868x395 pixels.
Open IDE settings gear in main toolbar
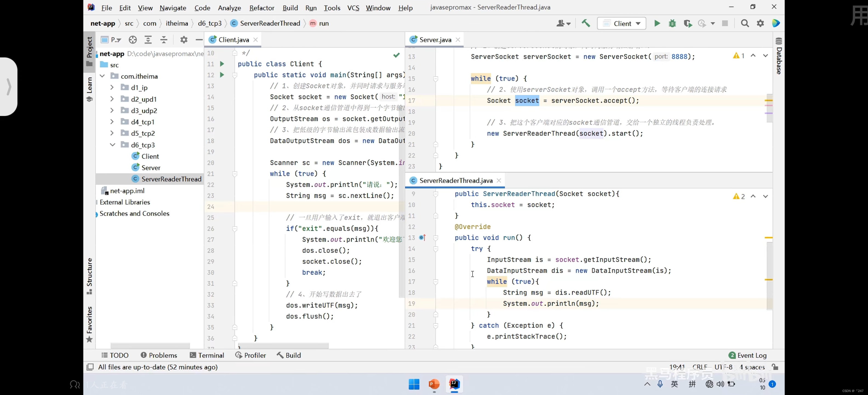tap(760, 23)
